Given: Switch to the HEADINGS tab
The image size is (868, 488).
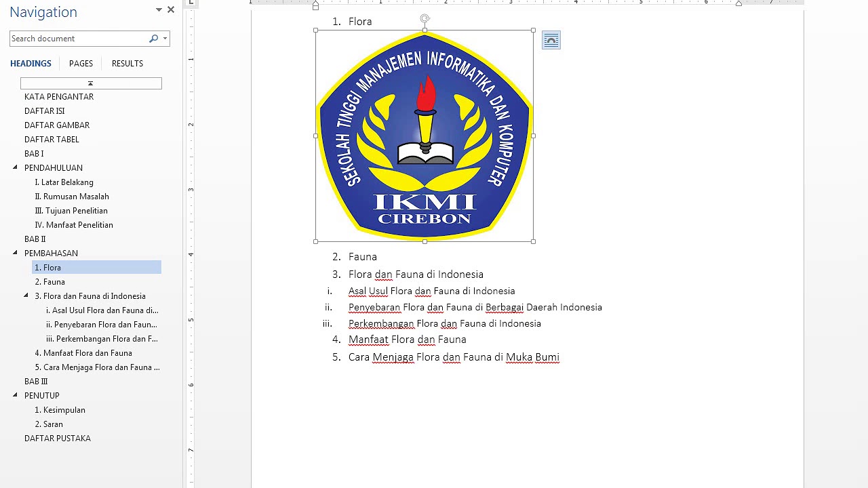Looking at the screenshot, I should (x=31, y=64).
